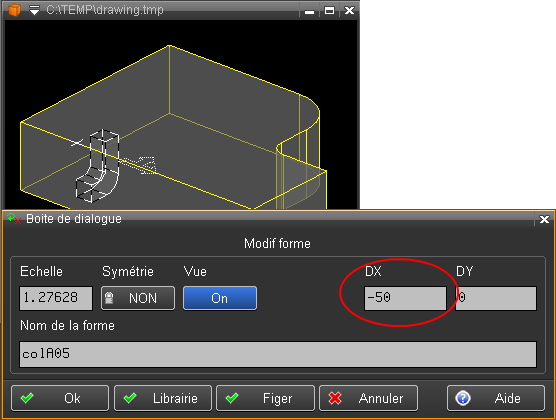Toggle the Vue On button
This screenshot has height=420, width=556.
click(x=220, y=298)
